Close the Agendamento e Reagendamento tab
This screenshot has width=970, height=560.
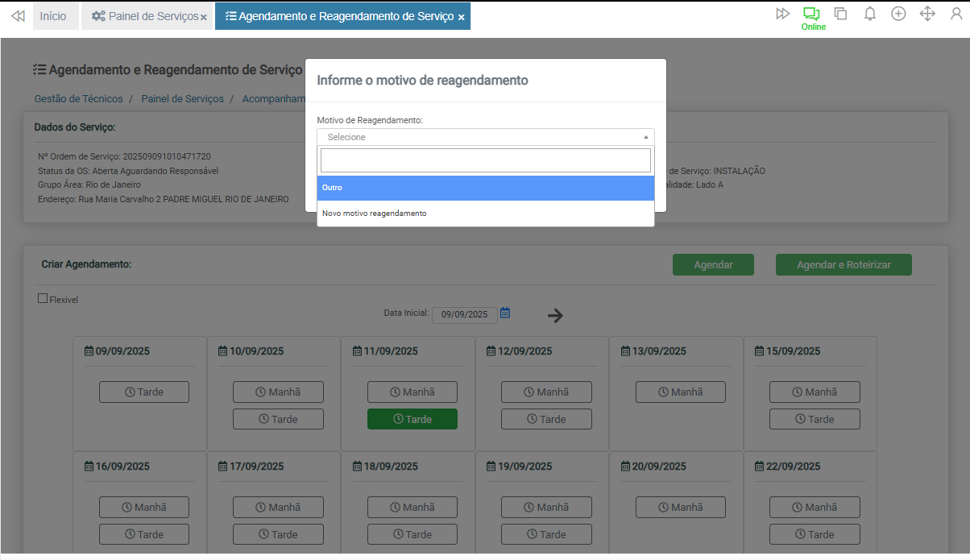tap(461, 17)
